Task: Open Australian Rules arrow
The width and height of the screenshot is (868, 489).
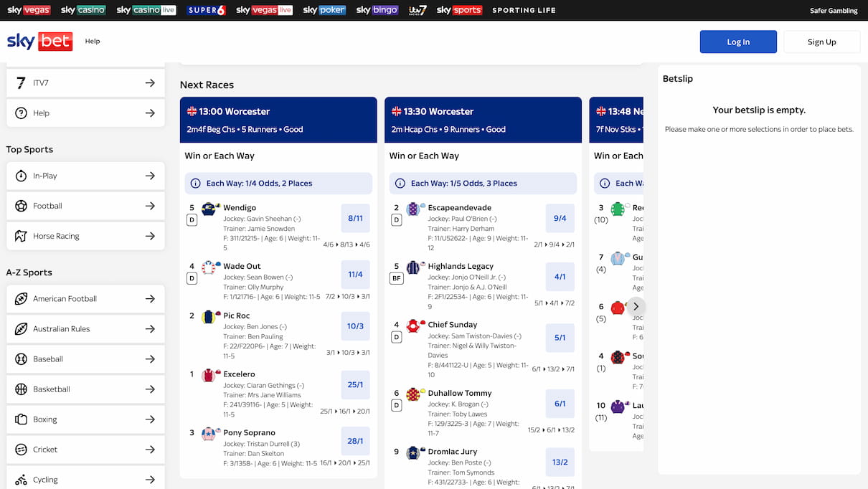Action: point(150,329)
